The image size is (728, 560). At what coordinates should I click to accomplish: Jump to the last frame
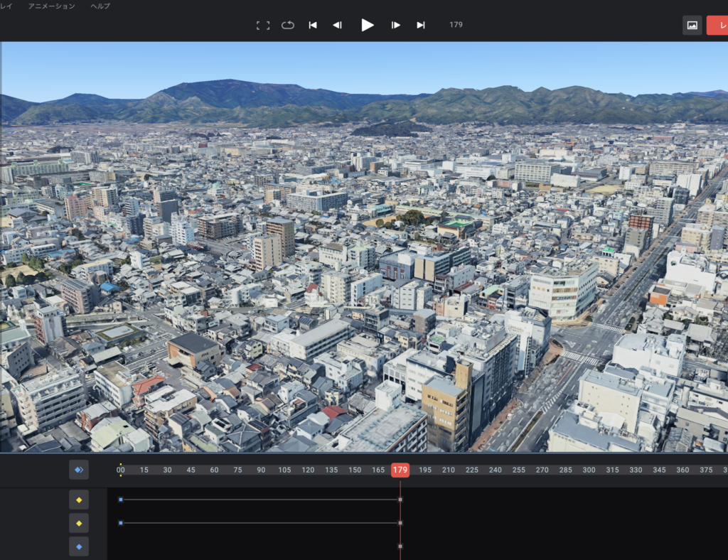(421, 25)
